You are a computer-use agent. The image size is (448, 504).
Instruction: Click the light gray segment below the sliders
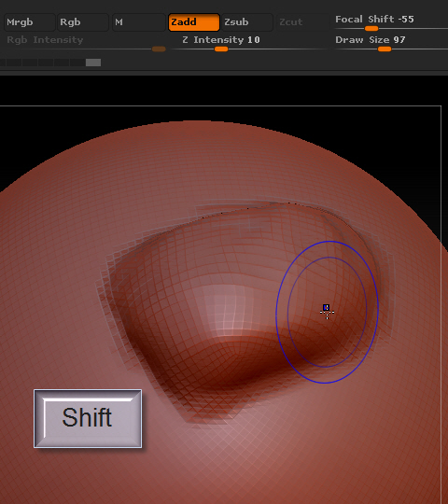[93, 63]
